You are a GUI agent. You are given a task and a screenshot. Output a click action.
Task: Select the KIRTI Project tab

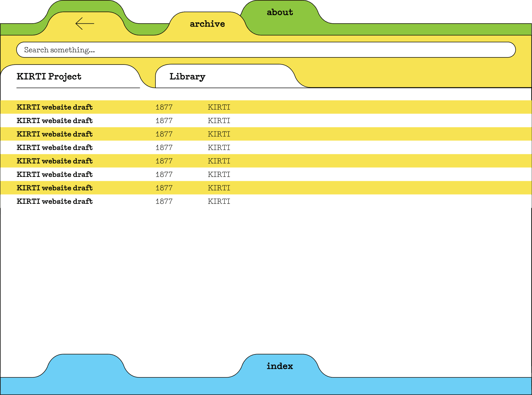(49, 77)
